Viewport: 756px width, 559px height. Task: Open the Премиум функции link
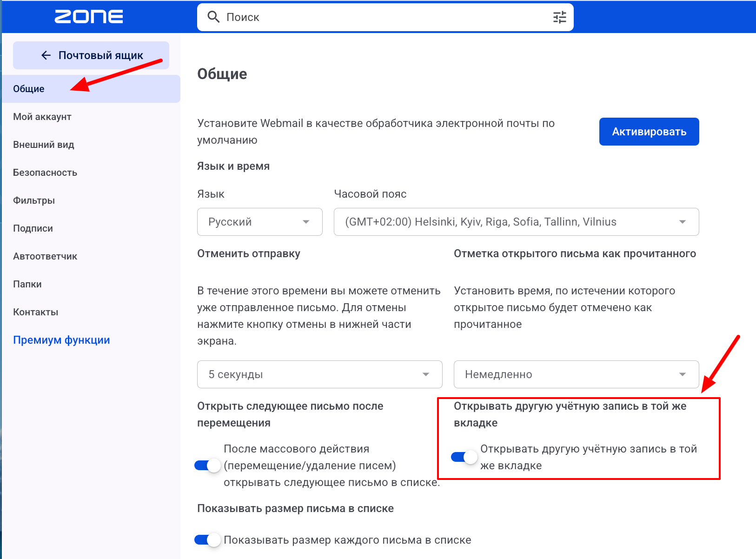(61, 340)
